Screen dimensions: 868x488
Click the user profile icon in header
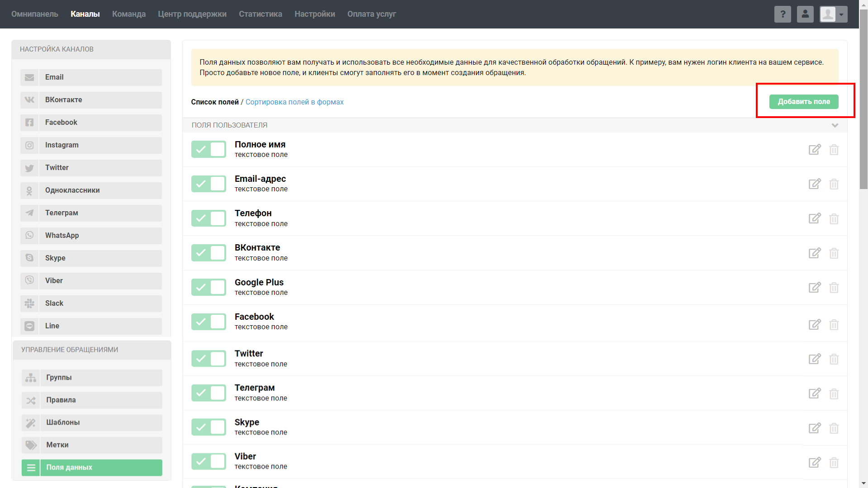[x=805, y=14]
